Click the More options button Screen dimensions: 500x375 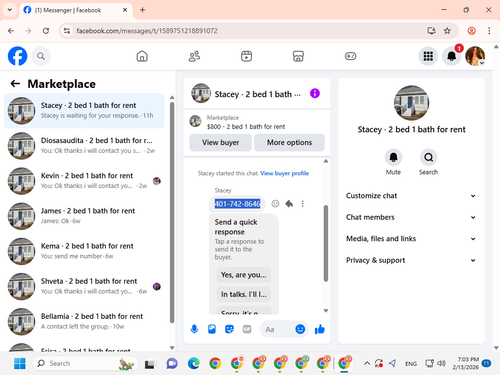(x=289, y=142)
